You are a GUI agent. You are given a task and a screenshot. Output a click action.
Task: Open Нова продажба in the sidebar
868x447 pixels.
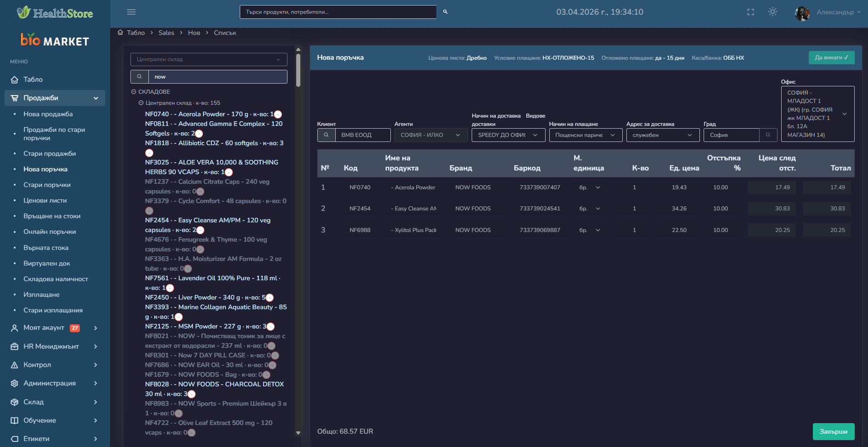(48, 114)
